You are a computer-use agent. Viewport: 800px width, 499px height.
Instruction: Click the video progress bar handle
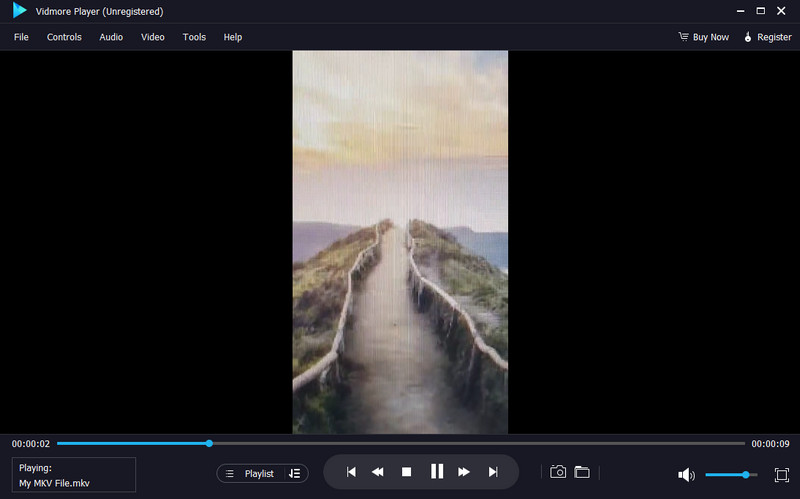click(x=209, y=443)
